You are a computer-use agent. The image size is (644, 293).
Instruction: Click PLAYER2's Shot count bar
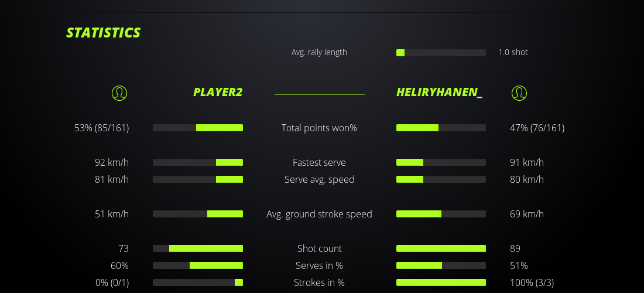pos(198,248)
